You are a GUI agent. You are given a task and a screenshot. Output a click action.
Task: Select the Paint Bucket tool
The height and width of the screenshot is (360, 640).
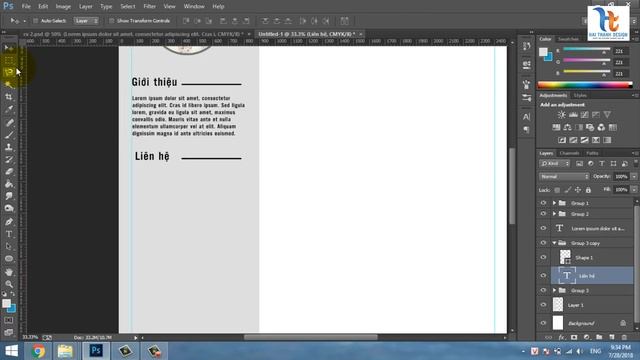[9, 184]
